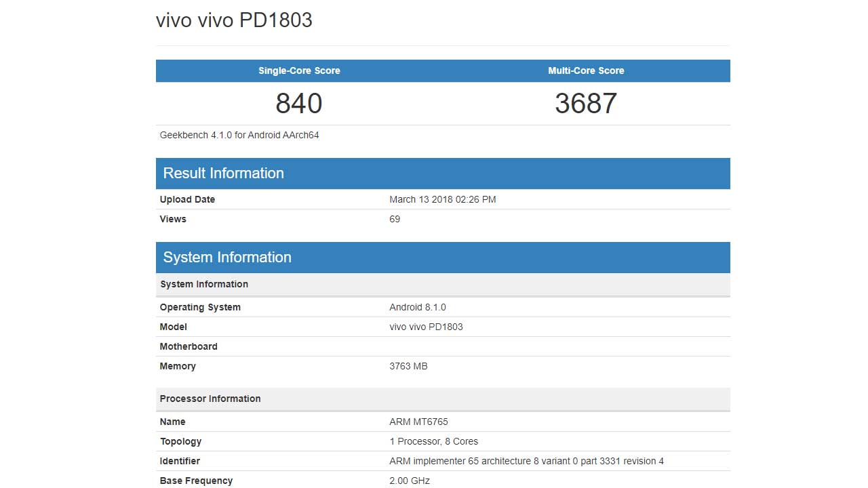Click the Model label

174,327
